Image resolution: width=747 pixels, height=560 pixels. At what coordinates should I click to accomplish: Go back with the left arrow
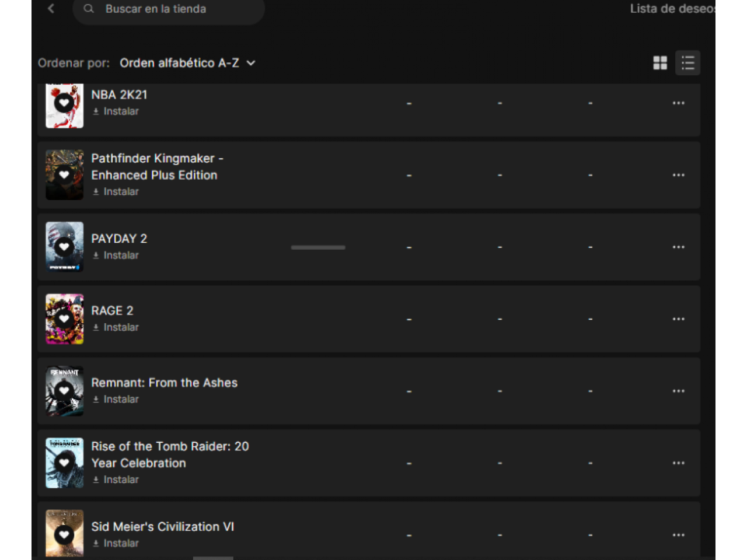pyautogui.click(x=51, y=8)
